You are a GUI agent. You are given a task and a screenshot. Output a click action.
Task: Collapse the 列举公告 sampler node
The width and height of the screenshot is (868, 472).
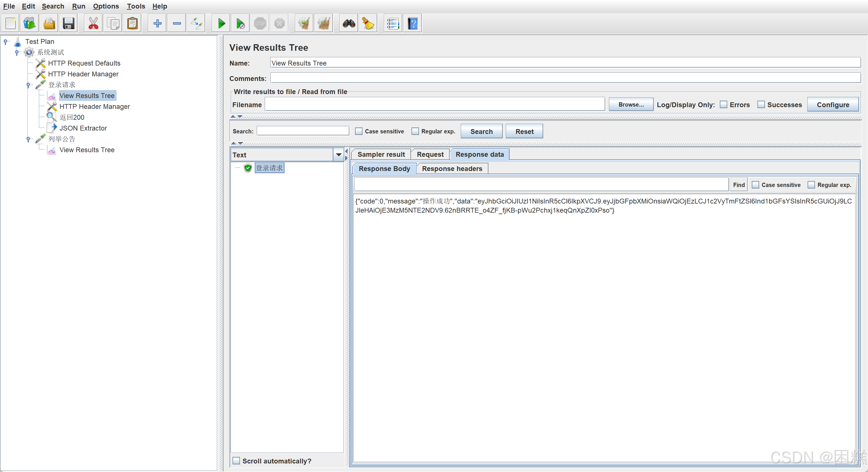pyautogui.click(x=28, y=139)
